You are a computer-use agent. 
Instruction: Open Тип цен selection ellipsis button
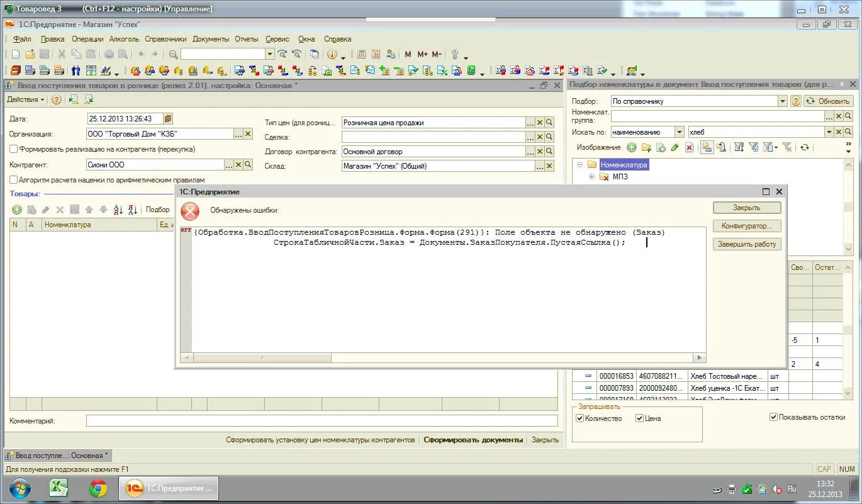coord(530,123)
